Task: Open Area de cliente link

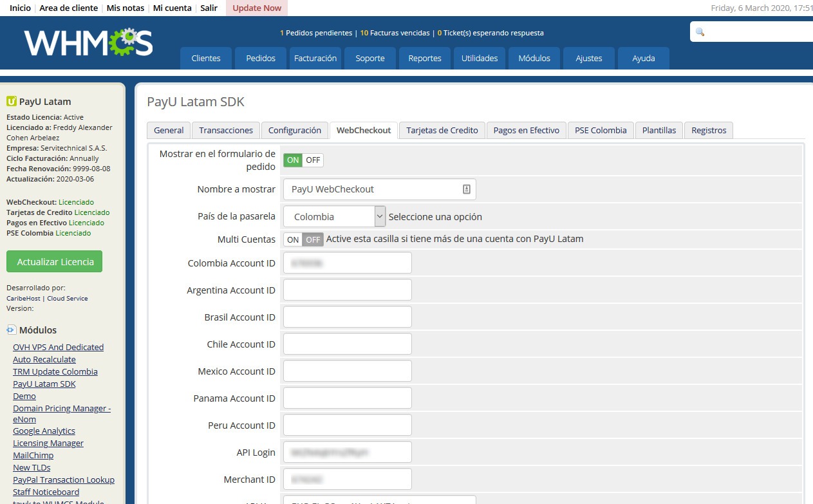Action: [x=69, y=8]
